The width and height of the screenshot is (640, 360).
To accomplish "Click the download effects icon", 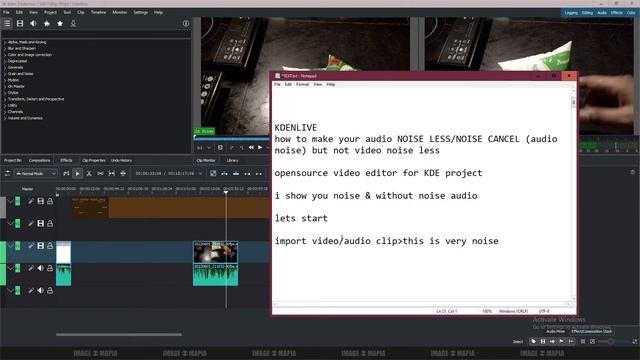I will tap(73, 24).
